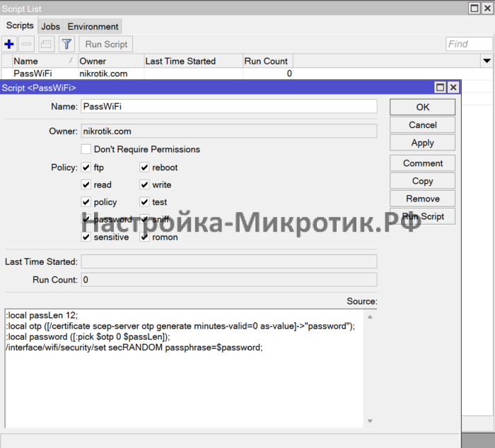Click the '/interface/wifi/security/set' source line
Screen dimensions: 495x448
click(134, 348)
